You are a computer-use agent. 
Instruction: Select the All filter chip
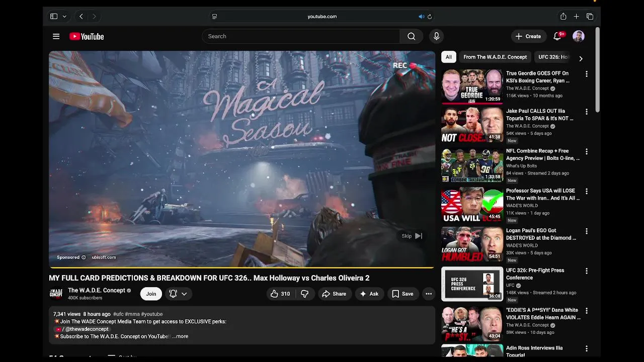point(448,57)
